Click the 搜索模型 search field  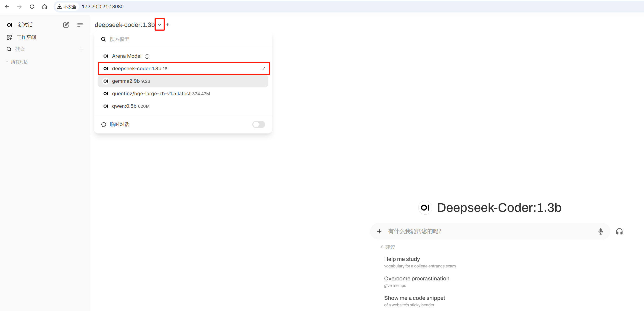(x=185, y=39)
